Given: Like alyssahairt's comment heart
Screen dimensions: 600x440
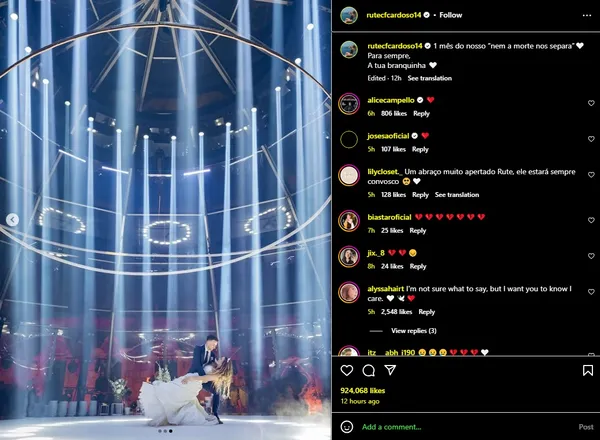Looking at the screenshot, I should [x=591, y=292].
